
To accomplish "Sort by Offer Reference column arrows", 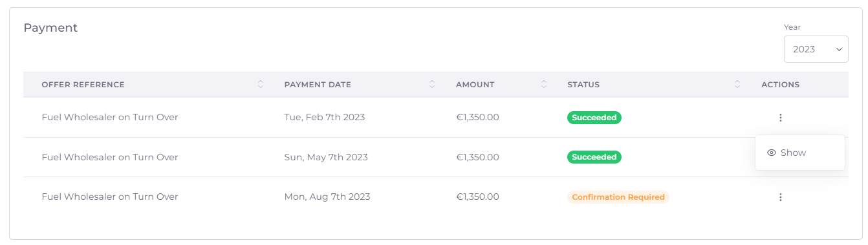I will pos(261,85).
